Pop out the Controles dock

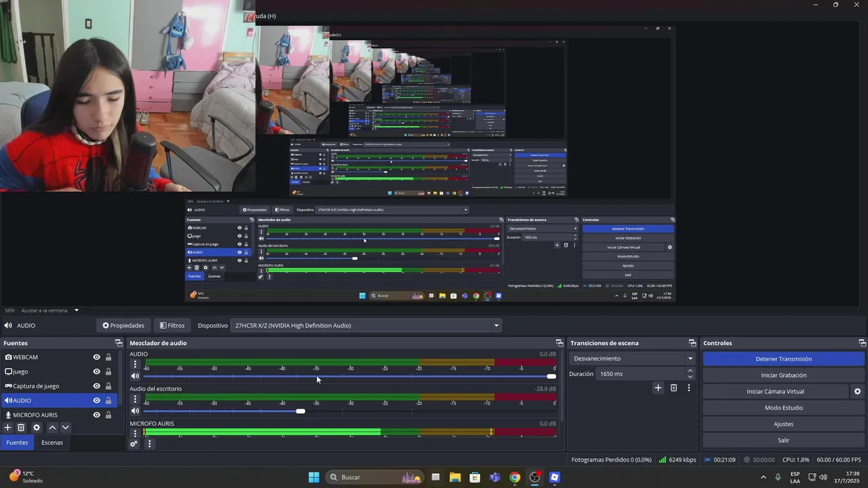point(863,343)
